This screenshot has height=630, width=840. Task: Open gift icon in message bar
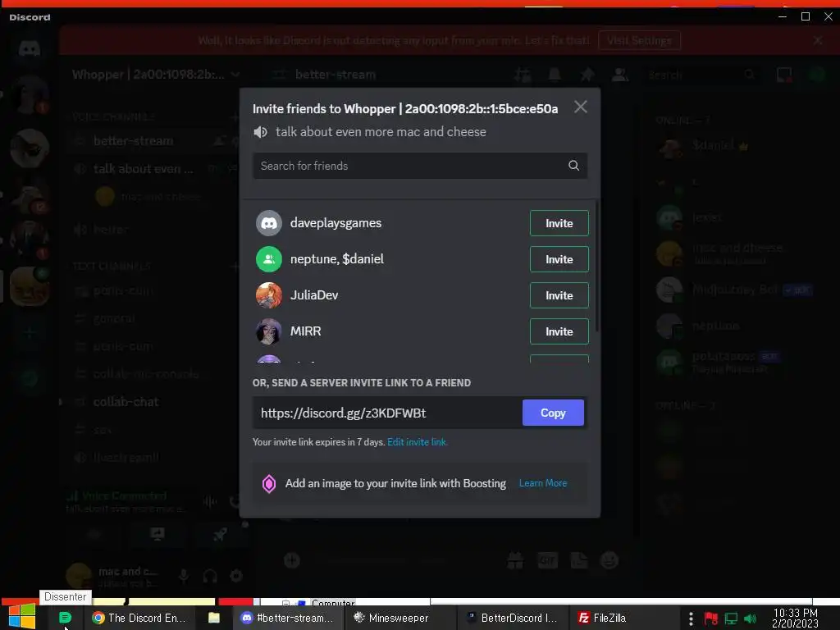coord(515,560)
